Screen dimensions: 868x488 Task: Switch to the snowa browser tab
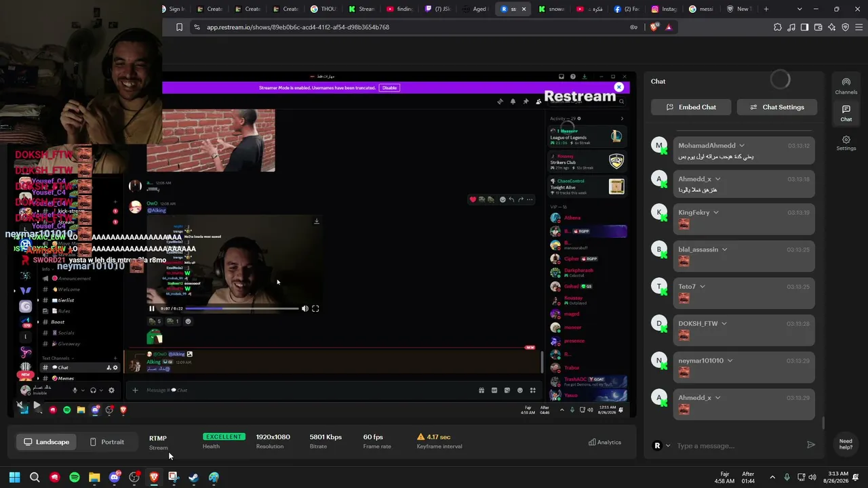(x=551, y=9)
